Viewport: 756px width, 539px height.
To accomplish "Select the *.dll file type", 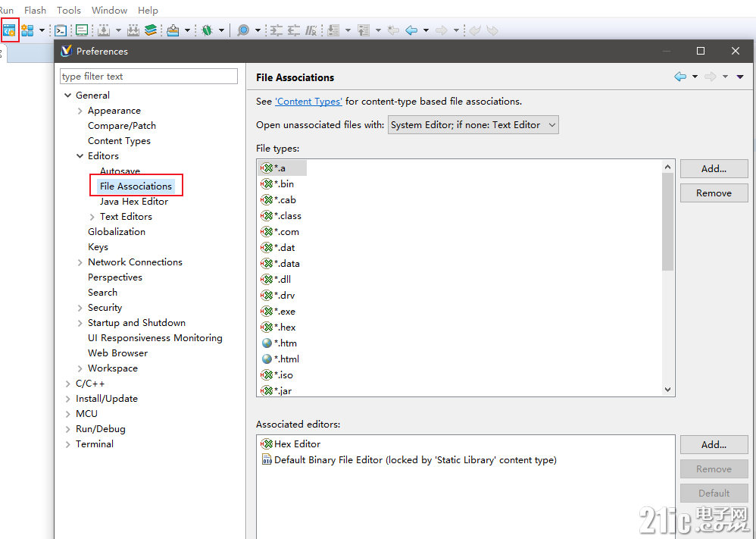I will pos(276,280).
